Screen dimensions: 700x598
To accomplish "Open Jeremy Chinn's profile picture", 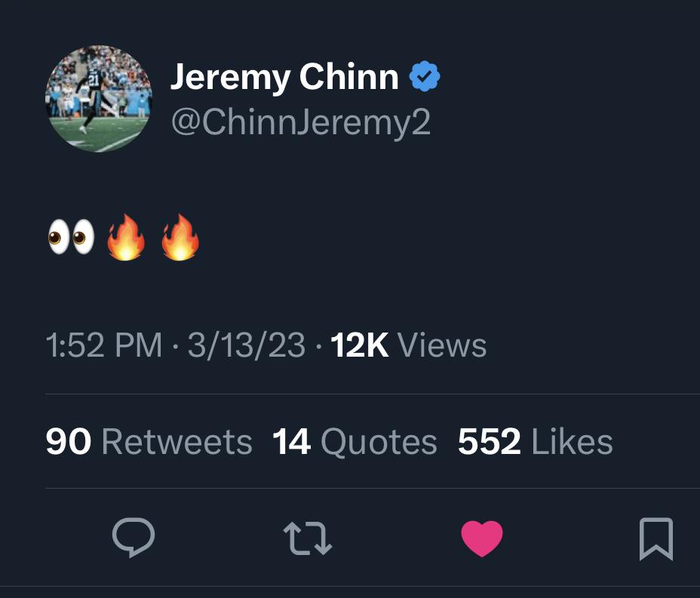I will (x=99, y=99).
